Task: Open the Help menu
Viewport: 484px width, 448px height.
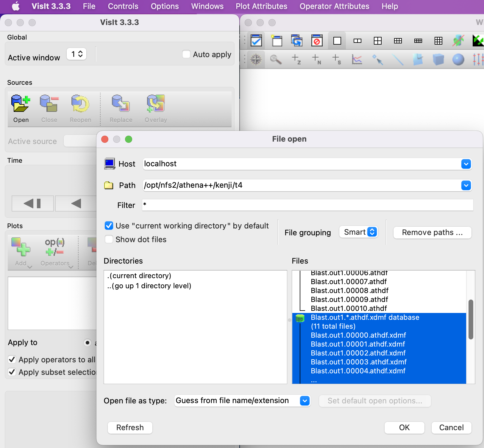Action: (x=390, y=6)
